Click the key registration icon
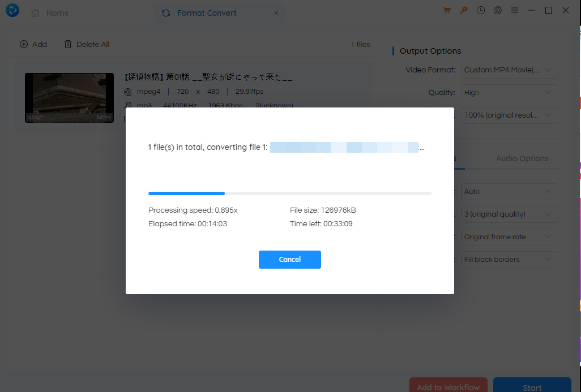 tap(464, 10)
